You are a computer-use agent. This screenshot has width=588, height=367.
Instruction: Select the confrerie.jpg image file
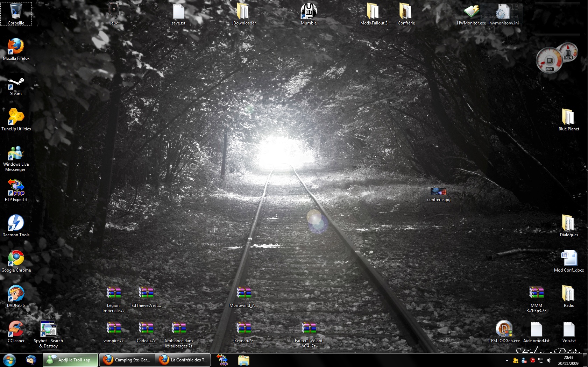pyautogui.click(x=439, y=194)
